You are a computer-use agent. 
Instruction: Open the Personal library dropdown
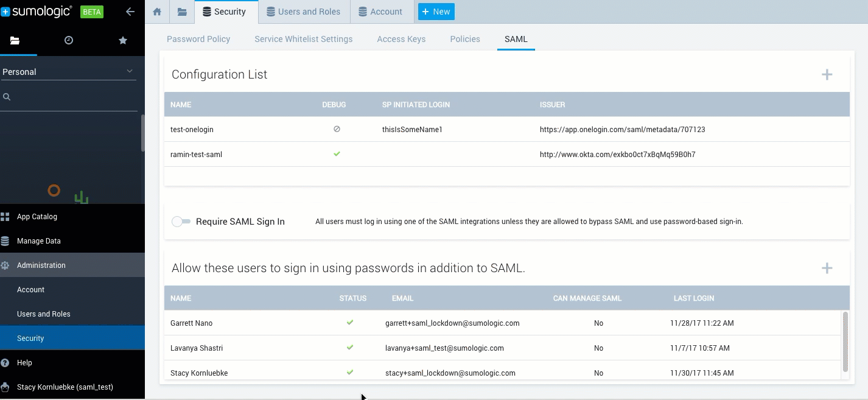[68, 72]
